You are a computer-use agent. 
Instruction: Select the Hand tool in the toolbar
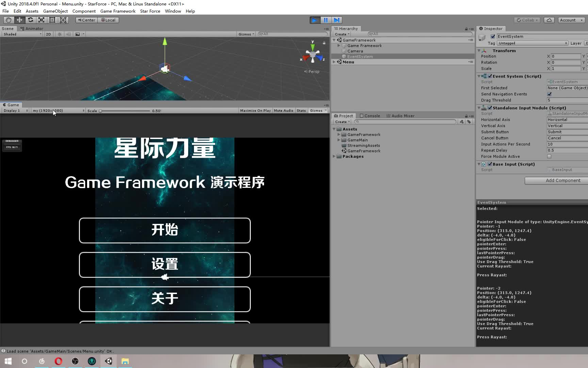coord(9,20)
